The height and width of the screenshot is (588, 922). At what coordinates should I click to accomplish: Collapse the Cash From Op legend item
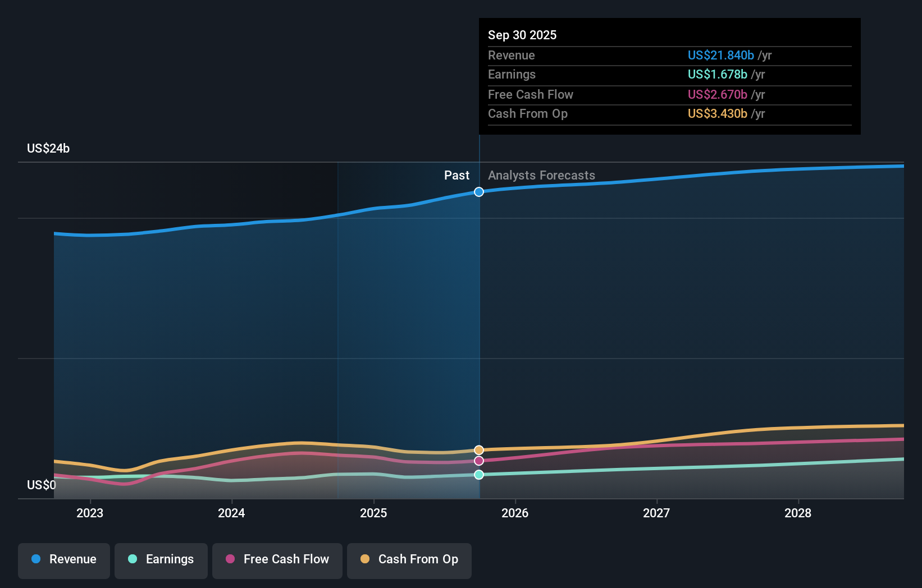click(409, 559)
